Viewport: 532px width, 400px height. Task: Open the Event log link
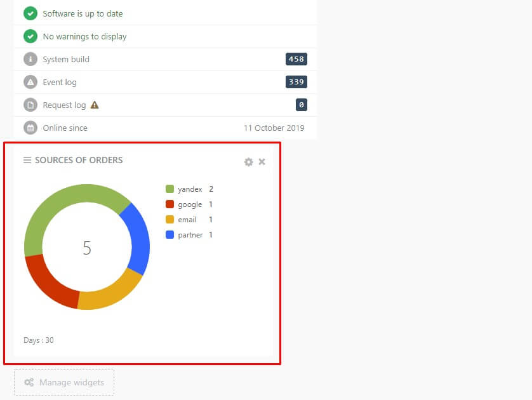tap(60, 82)
